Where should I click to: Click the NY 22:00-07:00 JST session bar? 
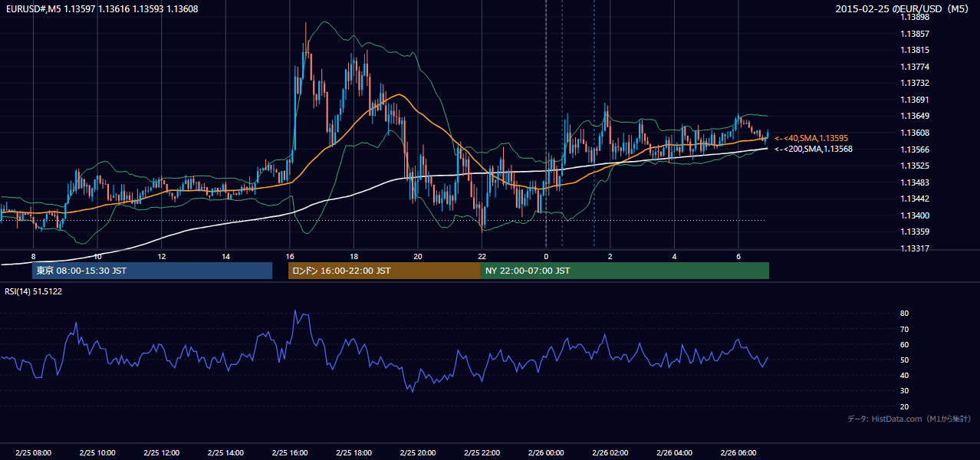(625, 271)
